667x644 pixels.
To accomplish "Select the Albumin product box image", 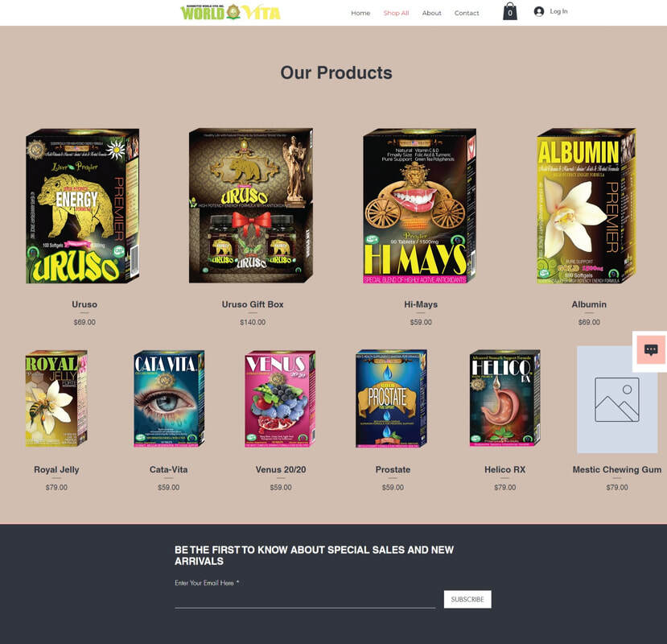I will click(587, 205).
